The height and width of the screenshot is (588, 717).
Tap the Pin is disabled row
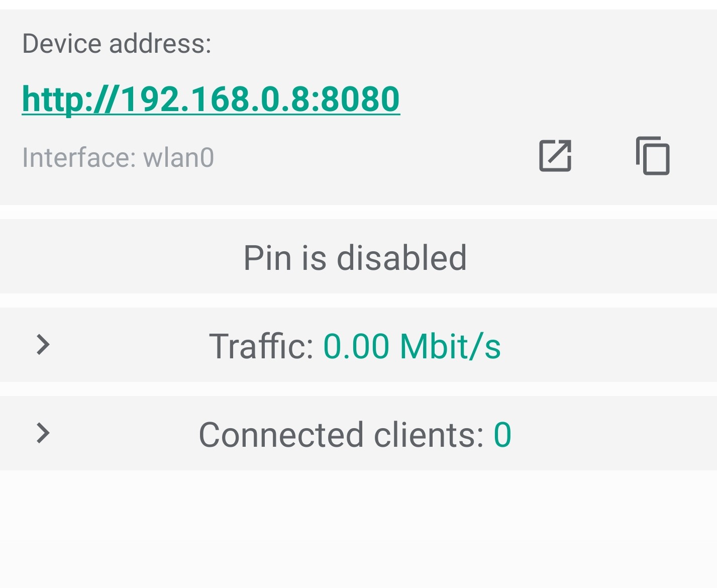click(355, 257)
